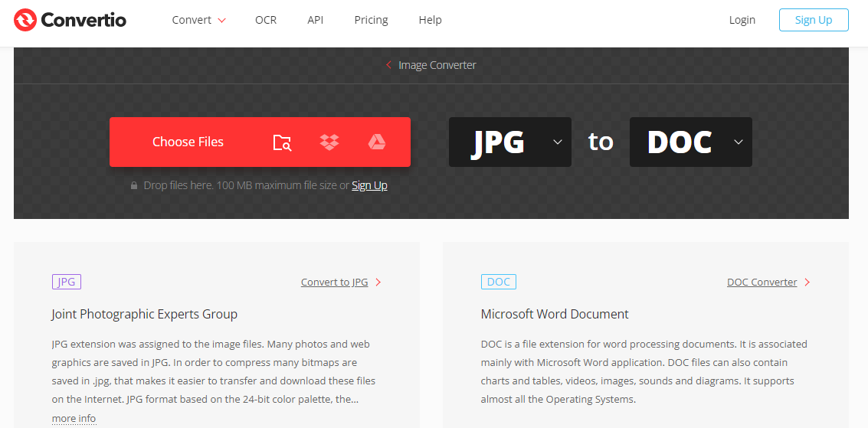Viewport: 868px width, 428px height.
Task: Go back to Image Converter
Action: 437,65
